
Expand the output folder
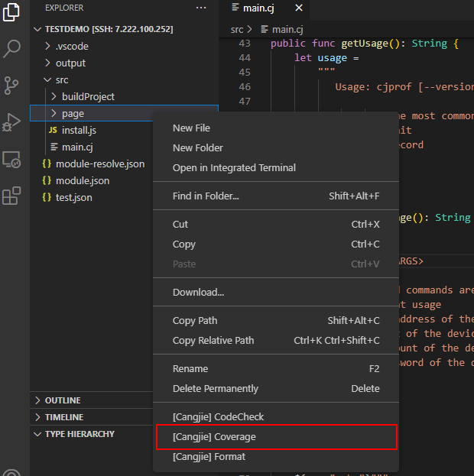[70, 63]
